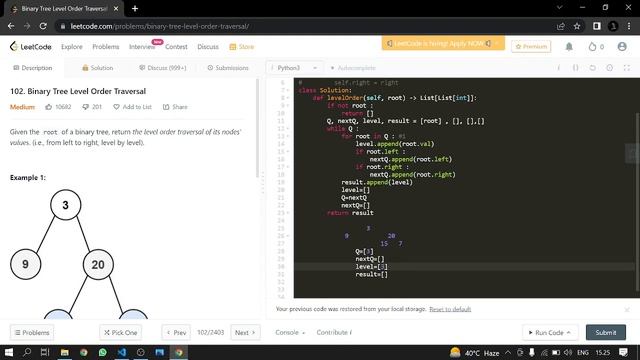This screenshot has height=360, width=640.
Task: Open the Windows notification center
Action: [x=623, y=352]
